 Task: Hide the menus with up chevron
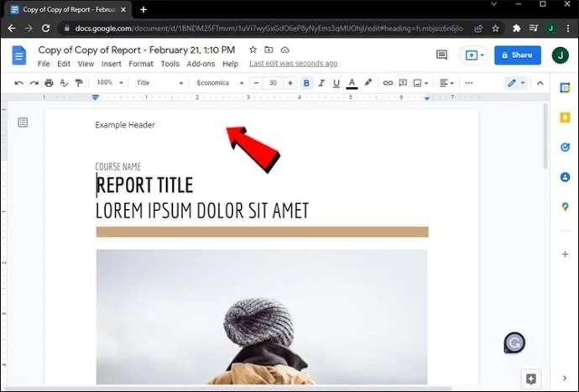point(540,83)
